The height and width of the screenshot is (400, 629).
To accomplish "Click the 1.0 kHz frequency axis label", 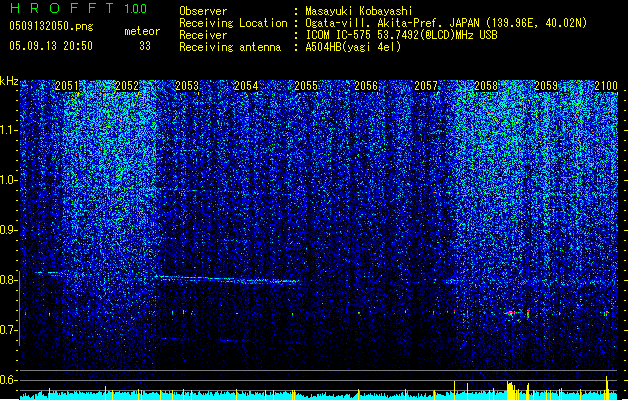I will 9,180.
